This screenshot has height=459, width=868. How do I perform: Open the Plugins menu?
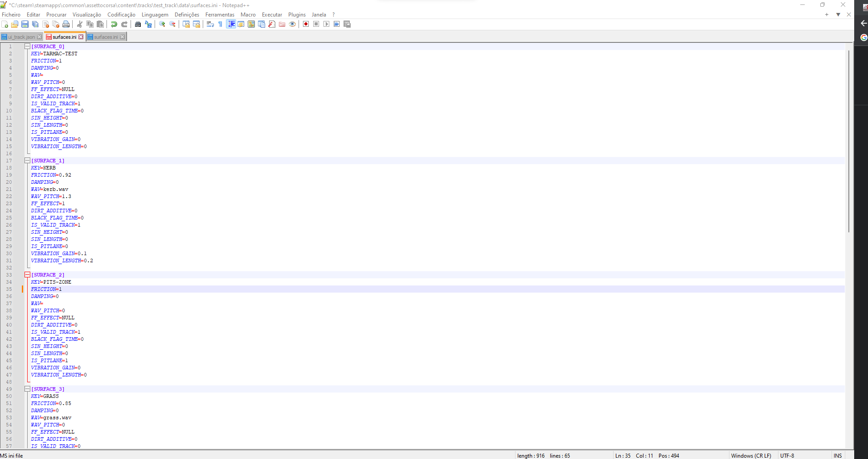click(x=297, y=15)
